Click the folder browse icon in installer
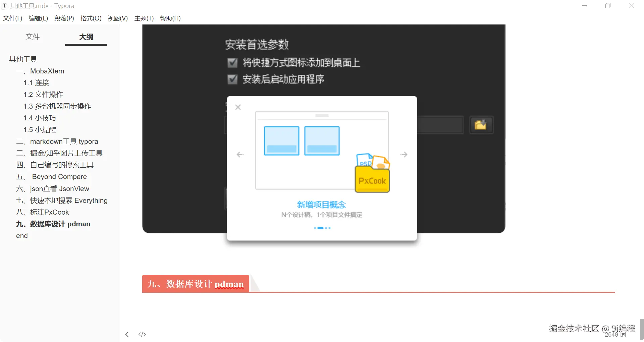644x342 pixels. (481, 125)
